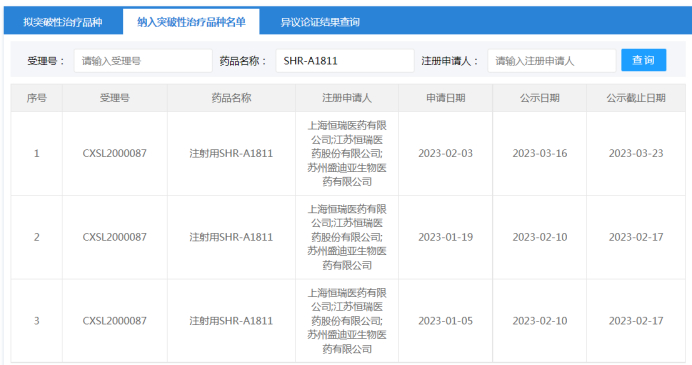Screen dimensions: 692x365
Task: Click deadline date 2023-02-17 in row 2
Action: [636, 237]
